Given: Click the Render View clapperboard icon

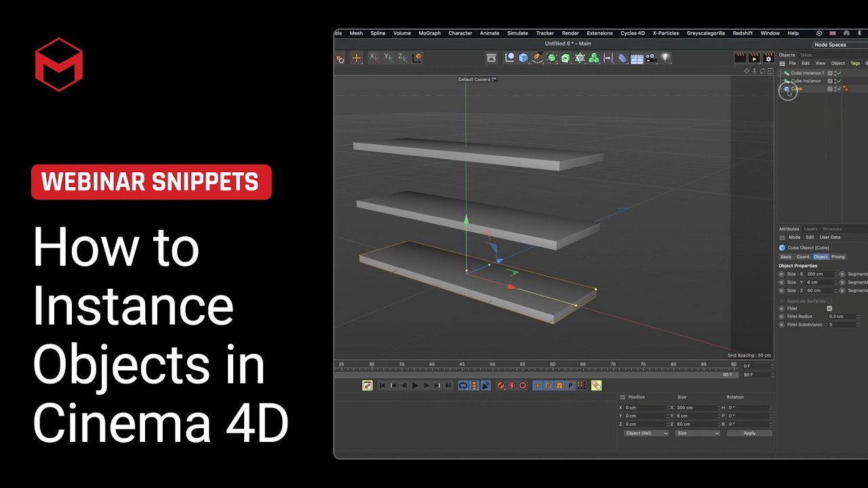Looking at the screenshot, I should [x=741, y=58].
